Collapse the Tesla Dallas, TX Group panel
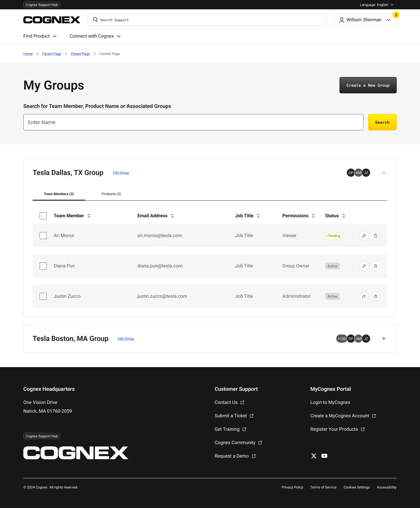Viewport: 420px width, 508px height. (384, 173)
